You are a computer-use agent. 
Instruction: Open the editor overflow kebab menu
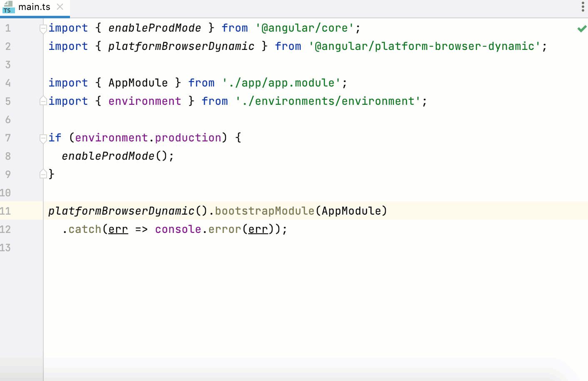(582, 7)
